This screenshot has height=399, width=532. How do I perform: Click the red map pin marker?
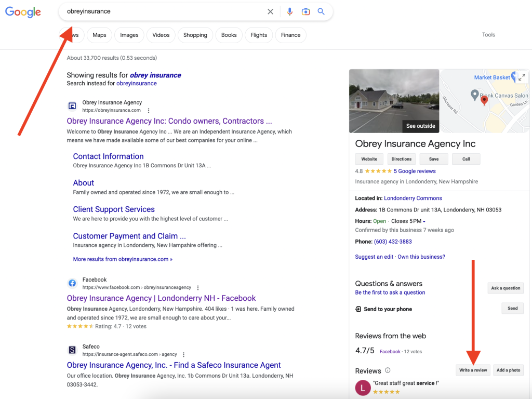click(x=484, y=100)
